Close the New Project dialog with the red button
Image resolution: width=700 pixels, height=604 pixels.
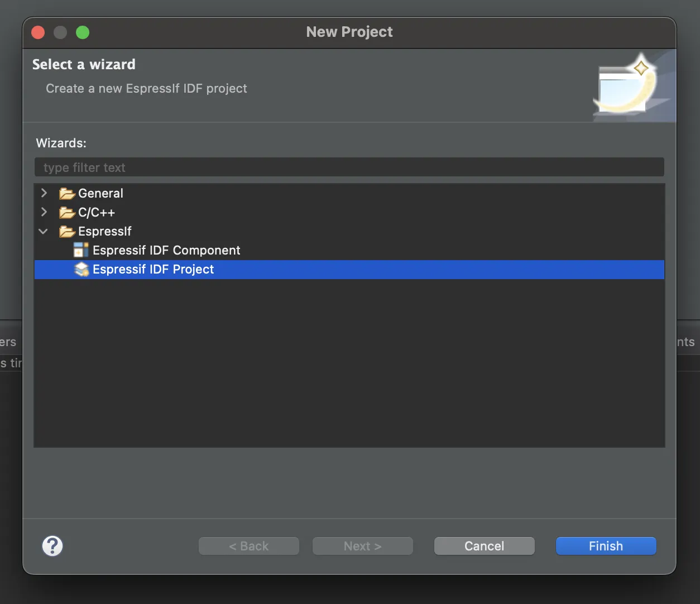click(x=38, y=32)
